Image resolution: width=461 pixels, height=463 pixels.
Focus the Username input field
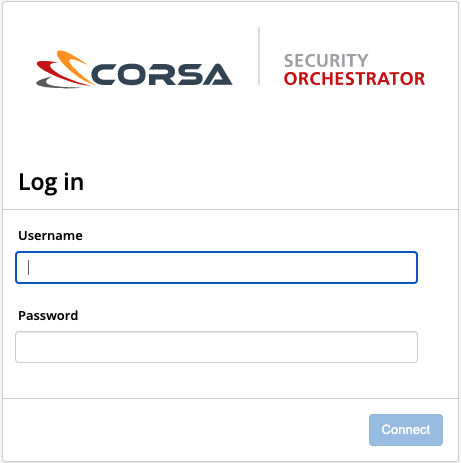coord(216,268)
